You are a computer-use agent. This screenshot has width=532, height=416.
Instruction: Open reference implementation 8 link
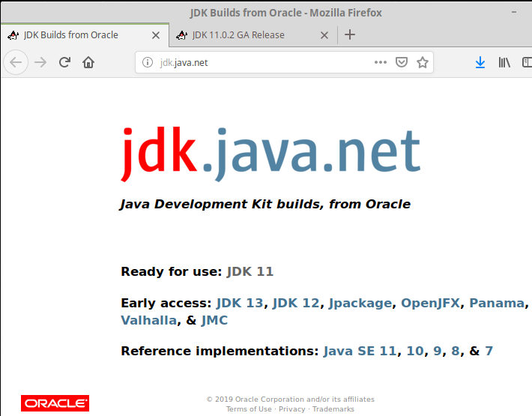[x=456, y=351]
